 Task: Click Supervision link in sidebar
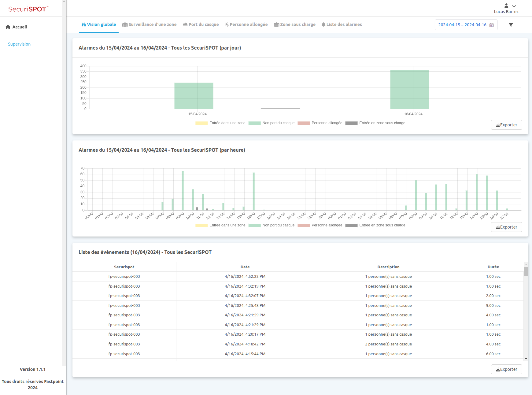coord(19,44)
